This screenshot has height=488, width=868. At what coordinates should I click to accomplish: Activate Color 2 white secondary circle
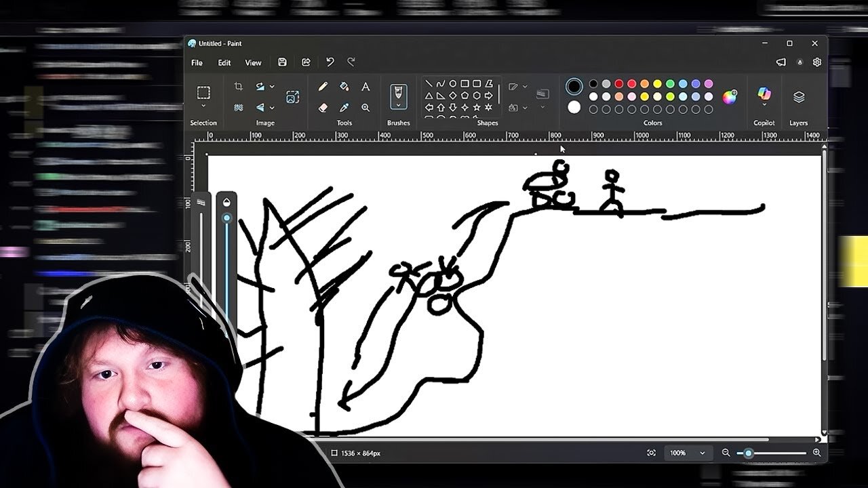(x=574, y=107)
